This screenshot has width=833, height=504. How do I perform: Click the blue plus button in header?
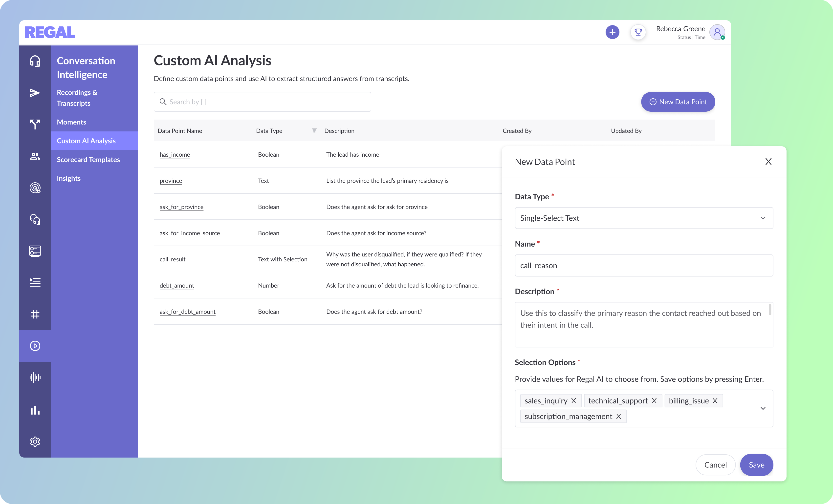(612, 32)
